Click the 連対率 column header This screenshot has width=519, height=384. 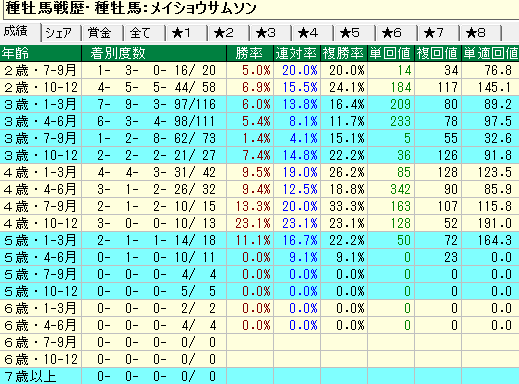(x=297, y=53)
